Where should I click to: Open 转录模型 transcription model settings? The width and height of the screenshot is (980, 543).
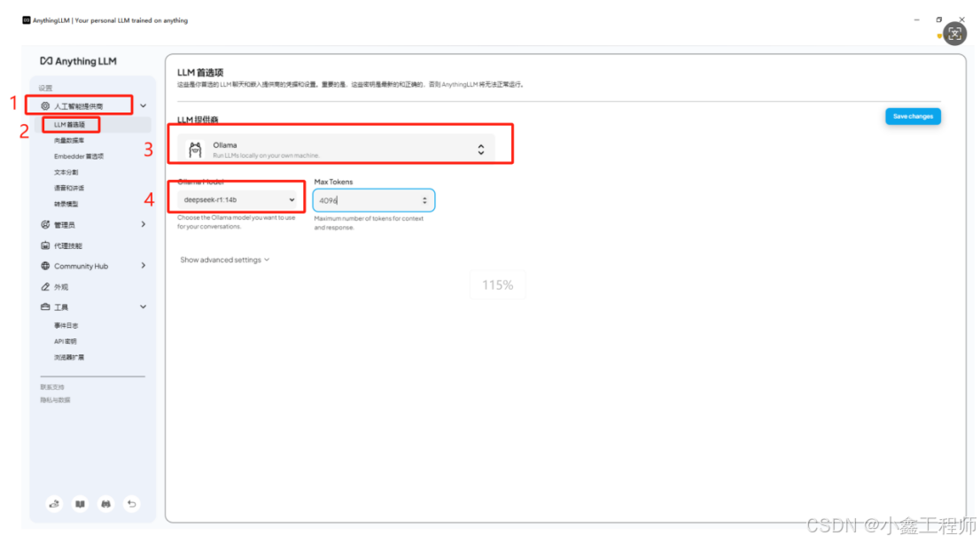click(66, 205)
